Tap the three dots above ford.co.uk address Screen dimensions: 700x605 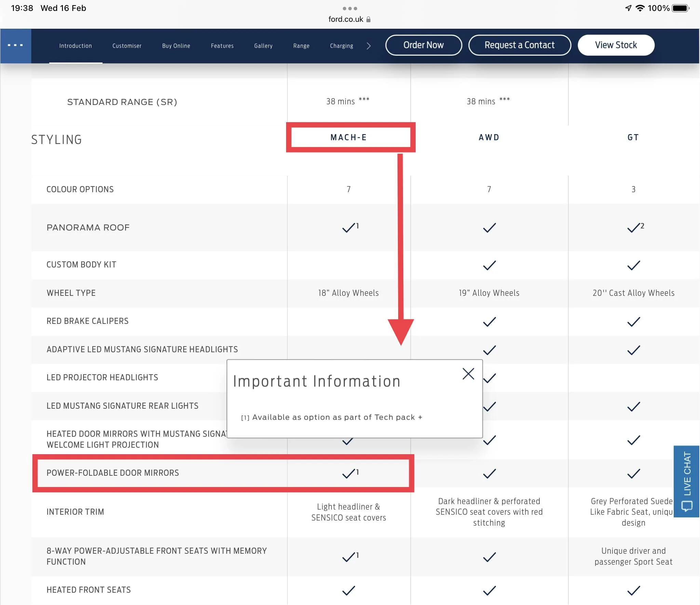[350, 8]
